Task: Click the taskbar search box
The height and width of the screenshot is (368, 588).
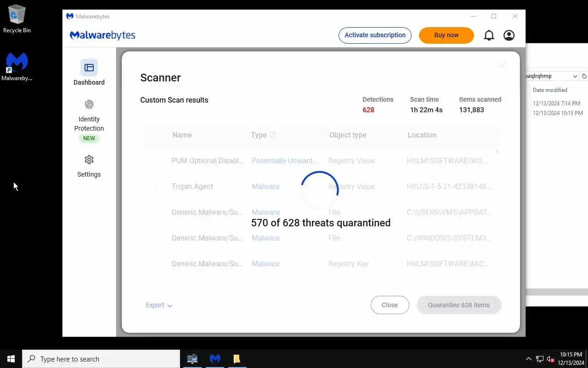Action: coord(101,359)
